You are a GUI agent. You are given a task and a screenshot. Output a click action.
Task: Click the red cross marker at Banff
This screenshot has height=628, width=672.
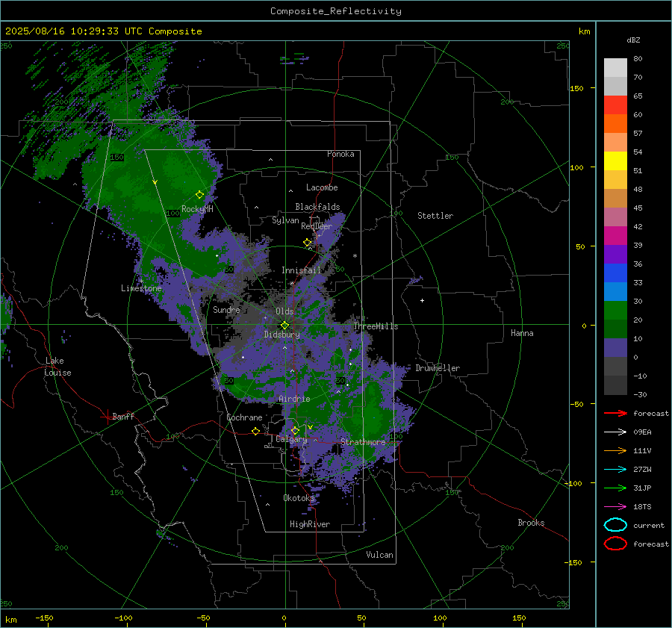point(106,417)
